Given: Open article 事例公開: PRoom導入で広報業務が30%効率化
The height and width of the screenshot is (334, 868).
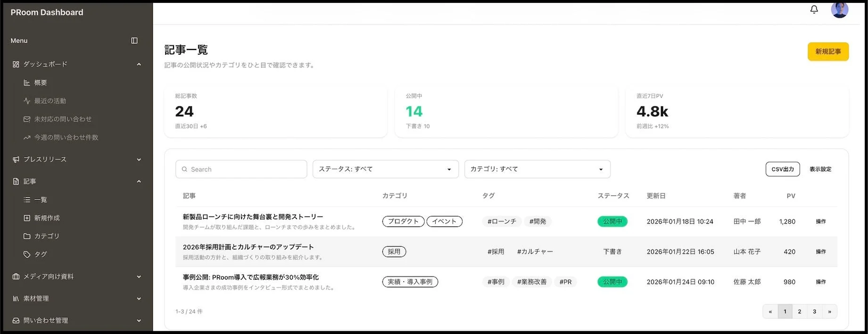Looking at the screenshot, I should [x=251, y=277].
